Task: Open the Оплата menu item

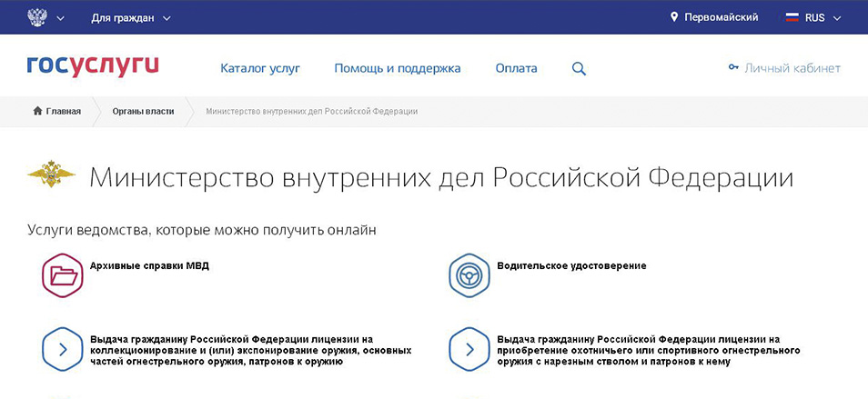Action: [516, 68]
